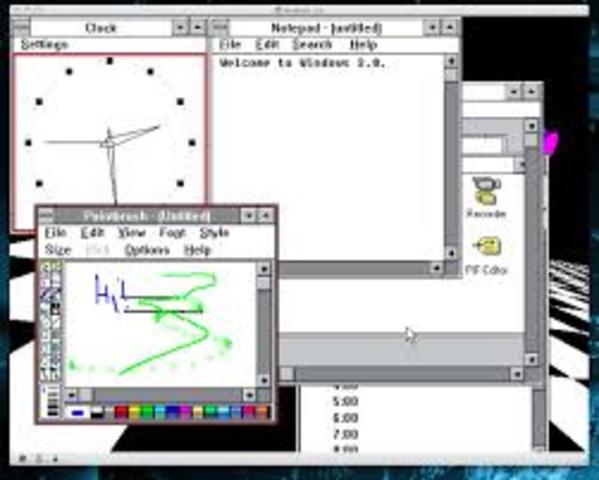Open the File menu in Notepad
The height and width of the screenshot is (480, 599).
[230, 45]
